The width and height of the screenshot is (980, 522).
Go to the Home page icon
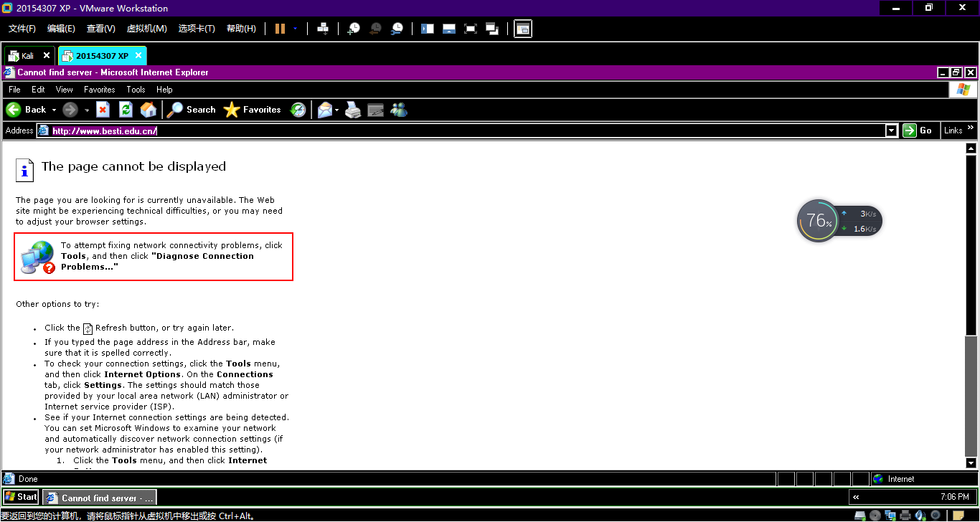149,110
